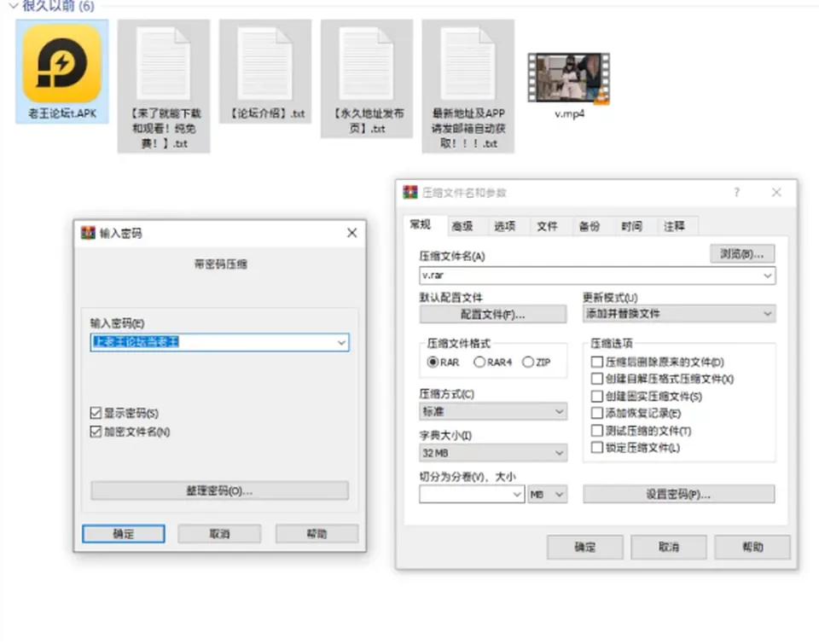The width and height of the screenshot is (819, 644).
Task: Select RAR archive format radio
Action: pos(433,362)
